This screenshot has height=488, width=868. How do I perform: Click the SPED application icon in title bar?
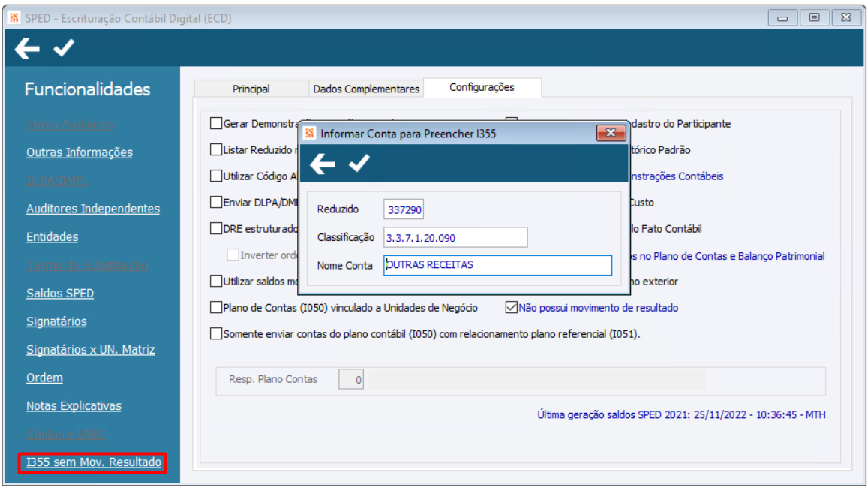(x=14, y=18)
